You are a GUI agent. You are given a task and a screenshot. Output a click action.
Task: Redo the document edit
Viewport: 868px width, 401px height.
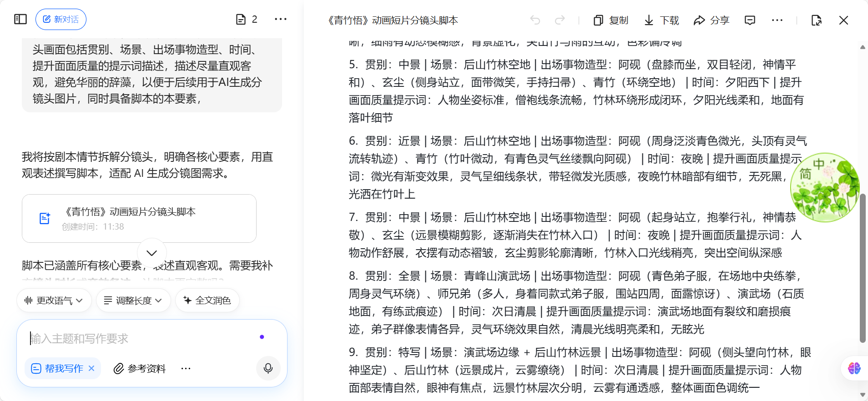click(560, 20)
